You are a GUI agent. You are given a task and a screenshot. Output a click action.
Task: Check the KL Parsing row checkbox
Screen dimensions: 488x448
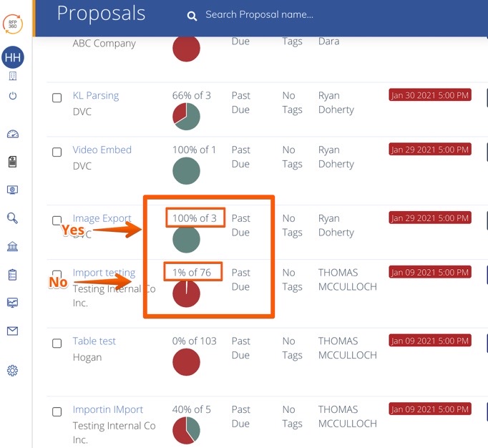(x=57, y=98)
